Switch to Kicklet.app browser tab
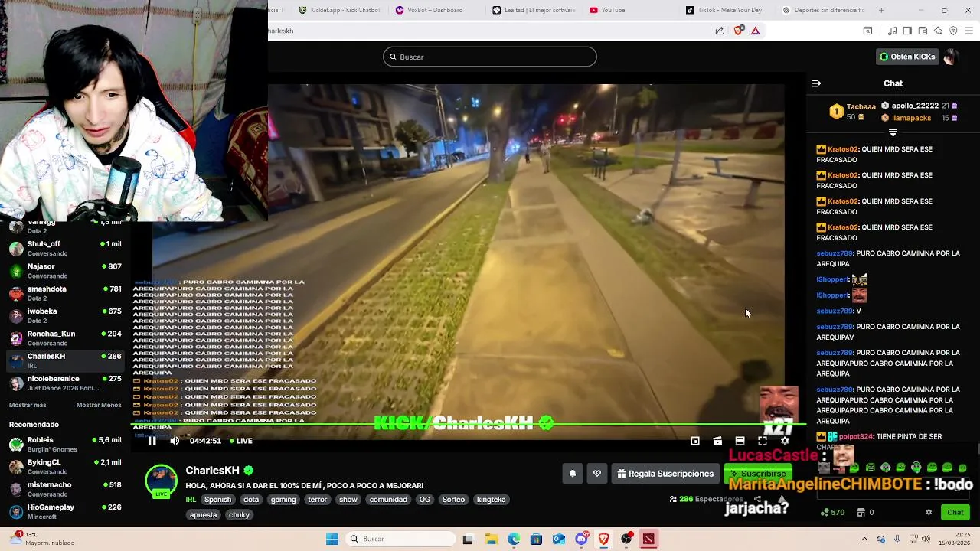The width and height of the screenshot is (980, 551). coord(339,10)
